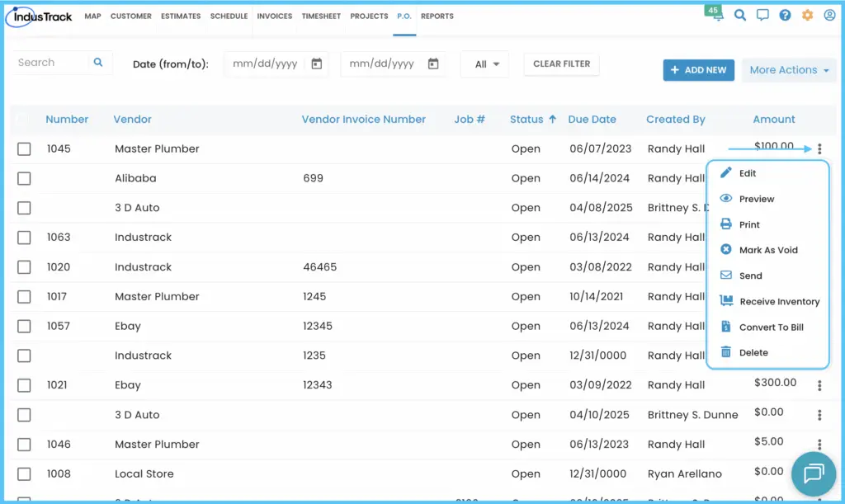The image size is (845, 504).
Task: Click the ADD NEW button
Action: [698, 70]
